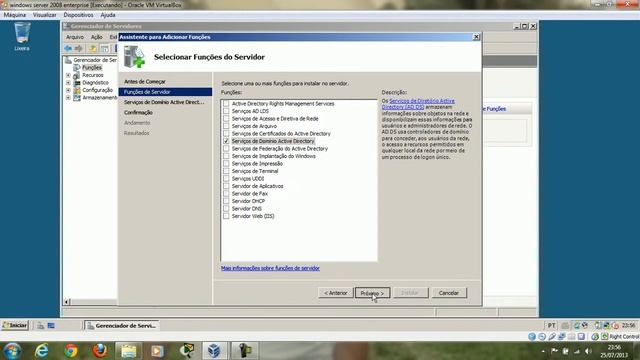
Task: Show hidden tray icons arrow on host
Action: tap(543, 351)
